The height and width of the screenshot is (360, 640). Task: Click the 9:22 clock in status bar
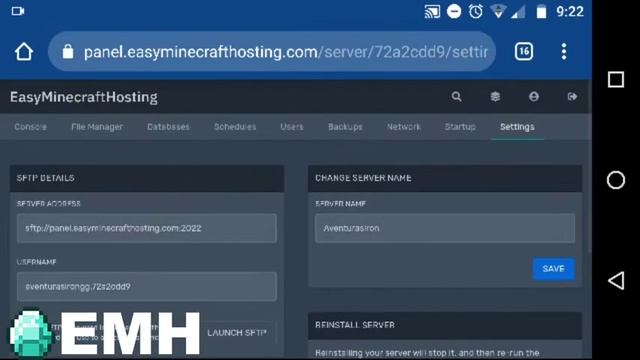point(570,11)
